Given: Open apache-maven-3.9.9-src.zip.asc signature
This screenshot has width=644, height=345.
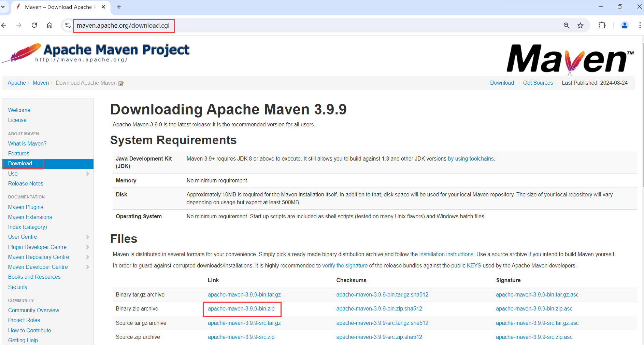Looking at the screenshot, I should (534, 337).
